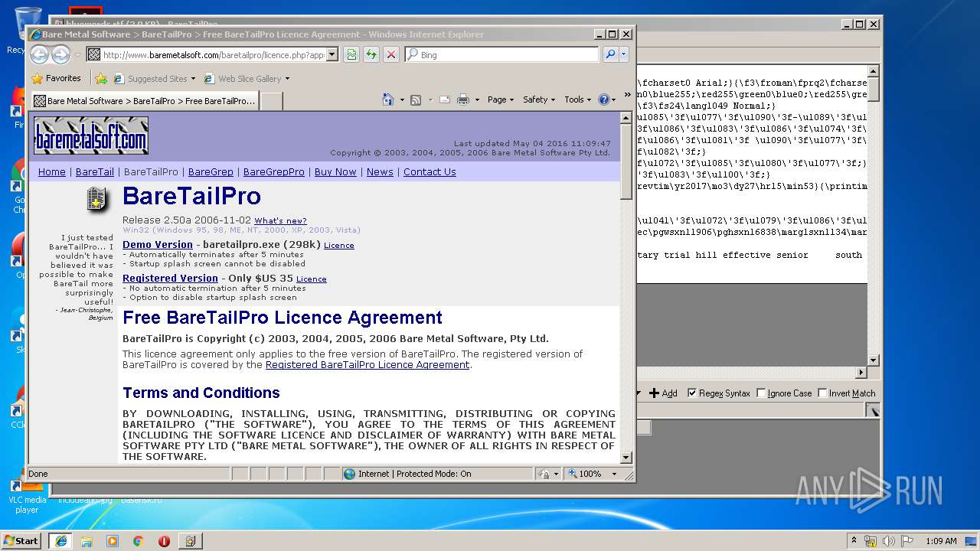Image resolution: width=980 pixels, height=551 pixels.
Task: Open the Print options dropdown arrow
Action: tap(476, 99)
